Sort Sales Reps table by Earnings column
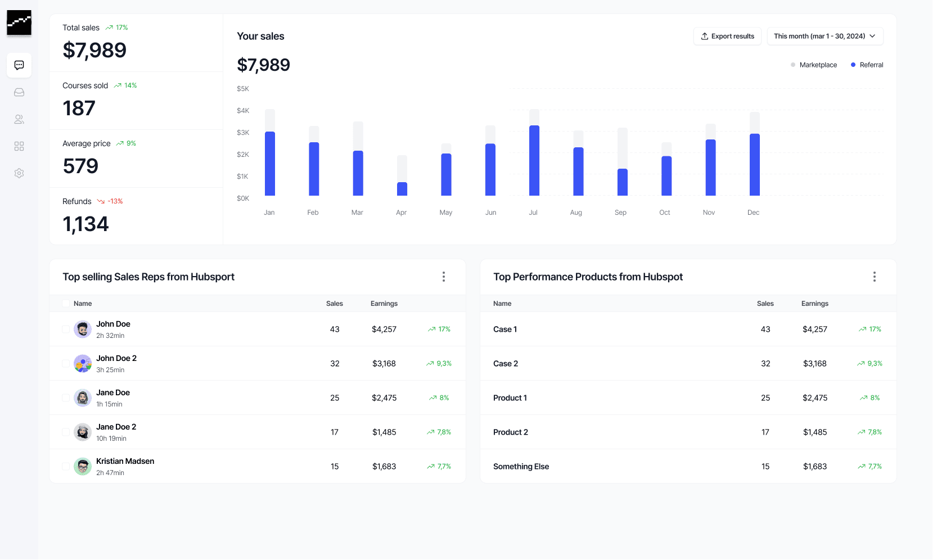This screenshot has width=946, height=560. 384,304
